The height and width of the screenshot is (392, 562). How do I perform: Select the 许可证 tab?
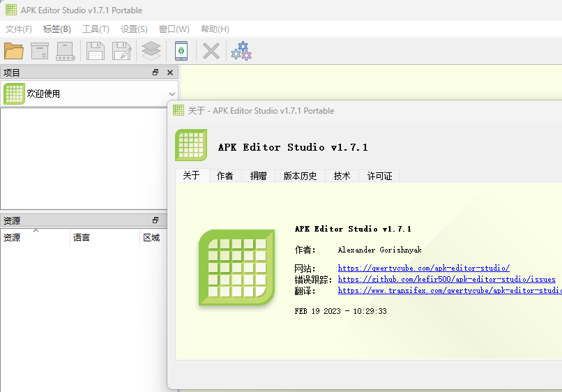tap(380, 176)
